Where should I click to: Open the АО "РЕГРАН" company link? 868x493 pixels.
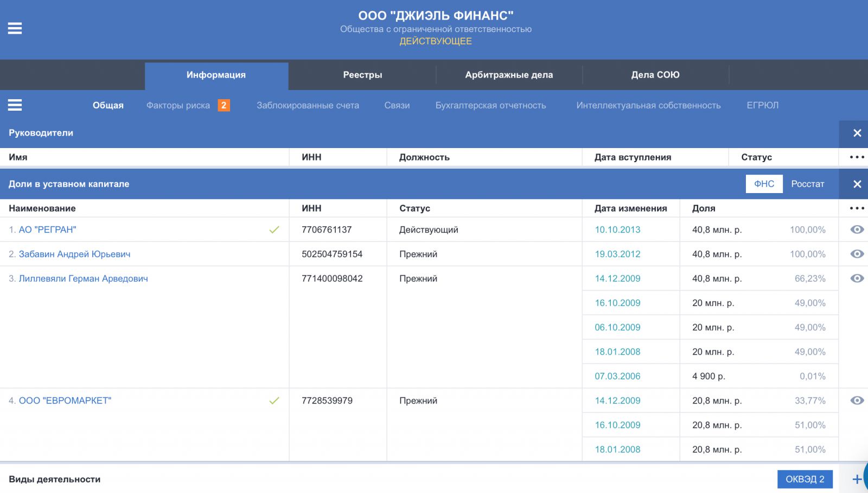(x=48, y=229)
